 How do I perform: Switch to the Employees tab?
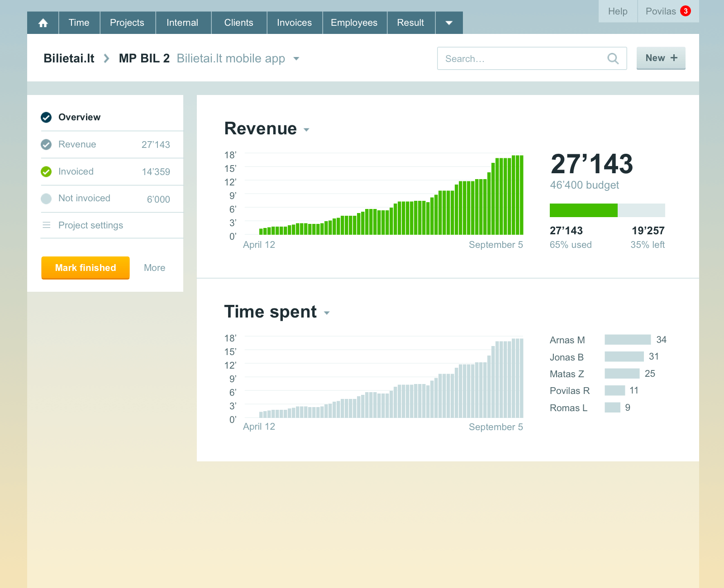click(x=354, y=23)
